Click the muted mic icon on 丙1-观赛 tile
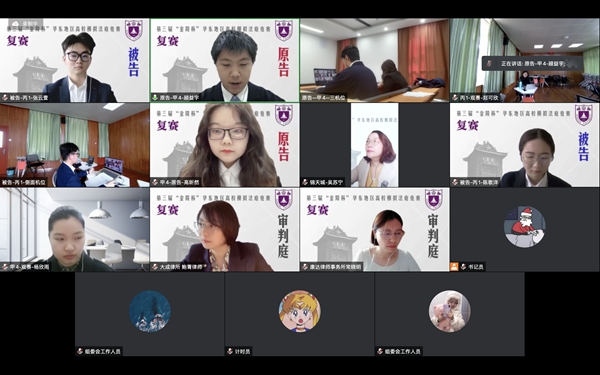Viewport: 600px width, 375px height. [455, 98]
